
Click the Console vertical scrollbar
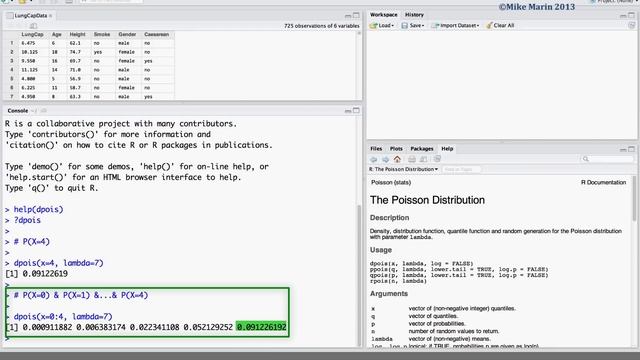pos(359,276)
